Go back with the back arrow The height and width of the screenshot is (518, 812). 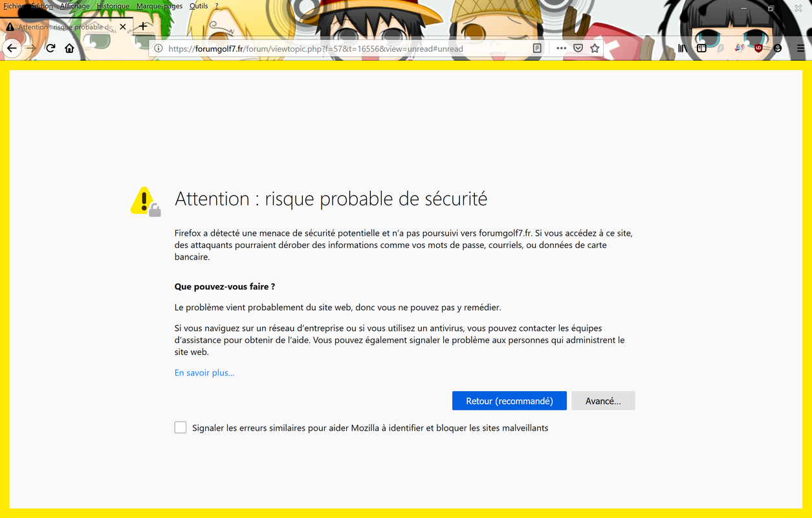tap(12, 48)
